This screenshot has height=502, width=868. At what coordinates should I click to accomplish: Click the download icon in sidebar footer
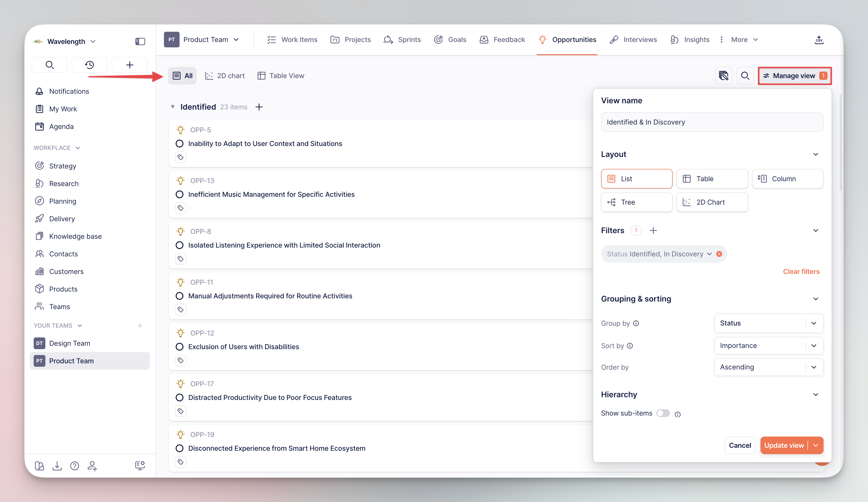(x=57, y=466)
